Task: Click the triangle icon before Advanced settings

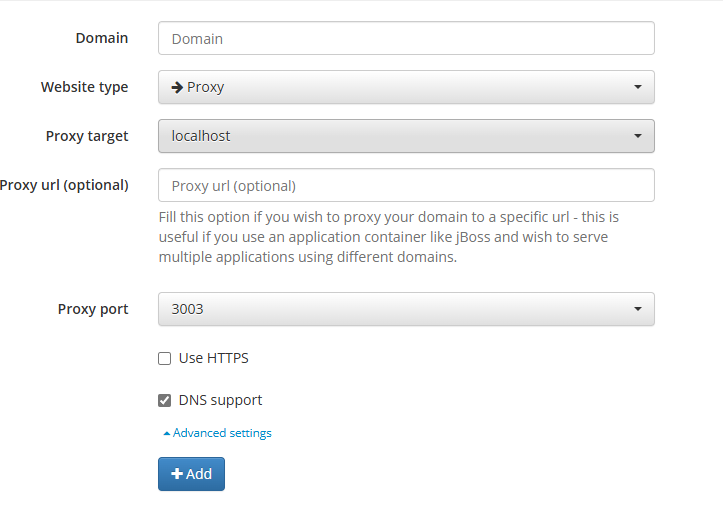Action: pyautogui.click(x=166, y=434)
